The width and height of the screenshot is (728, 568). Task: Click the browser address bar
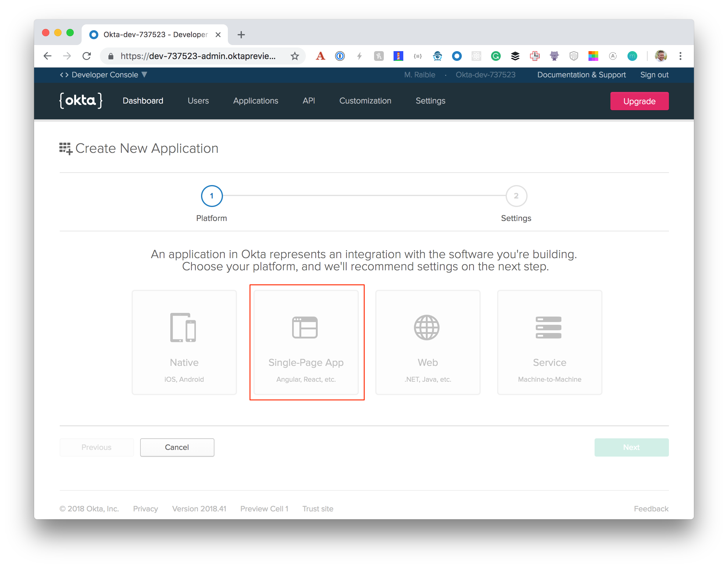pyautogui.click(x=198, y=56)
